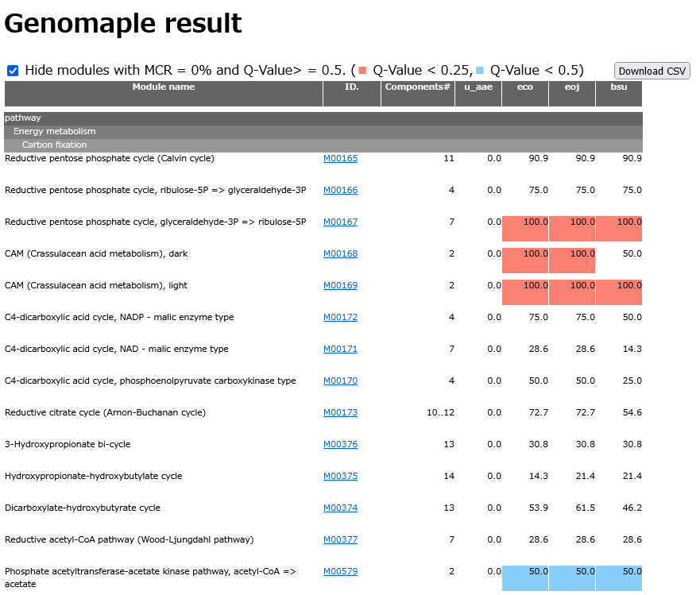Screen dimensions: 700x595
Task: Click the Module name column header
Action: (x=163, y=87)
